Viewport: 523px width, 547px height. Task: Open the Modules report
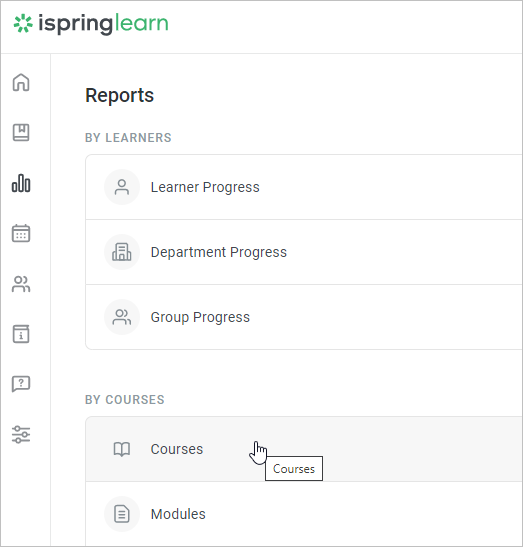pos(304,514)
